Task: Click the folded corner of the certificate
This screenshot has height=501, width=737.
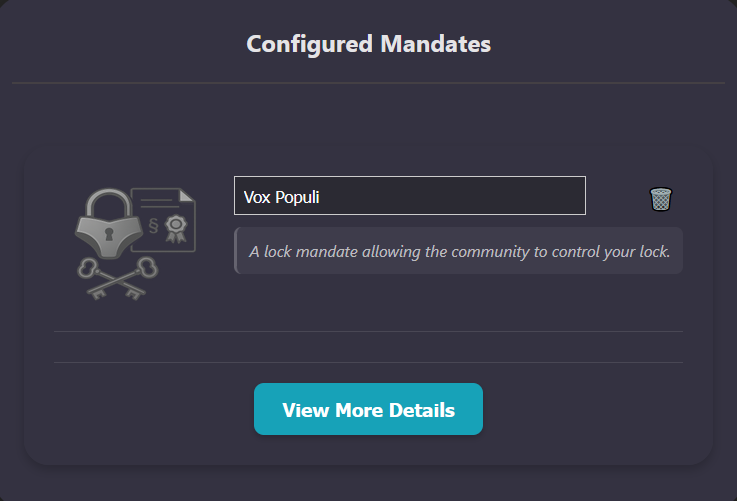Action: 188,195
